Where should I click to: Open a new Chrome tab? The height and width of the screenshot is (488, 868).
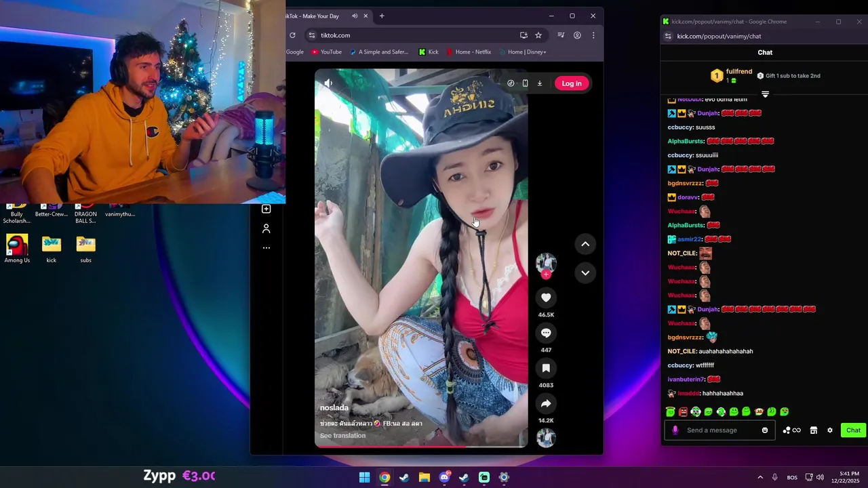coord(382,16)
